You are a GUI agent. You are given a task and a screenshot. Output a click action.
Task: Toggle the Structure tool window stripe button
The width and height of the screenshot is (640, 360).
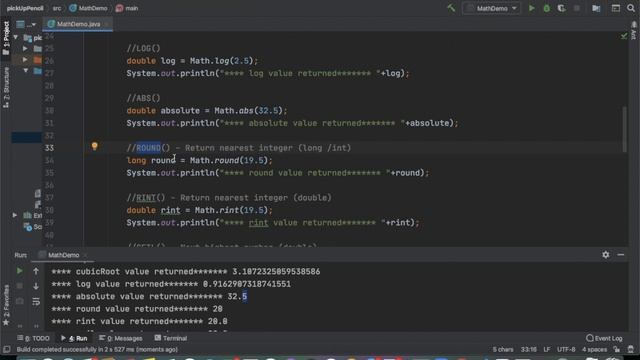click(6, 87)
